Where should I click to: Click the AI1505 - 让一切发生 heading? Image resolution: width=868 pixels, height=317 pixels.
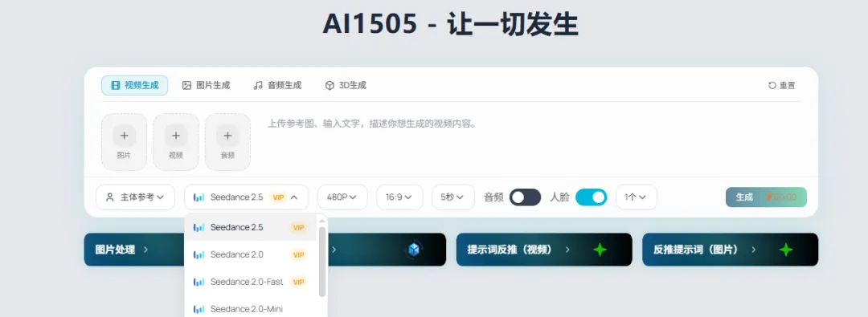pos(451,25)
